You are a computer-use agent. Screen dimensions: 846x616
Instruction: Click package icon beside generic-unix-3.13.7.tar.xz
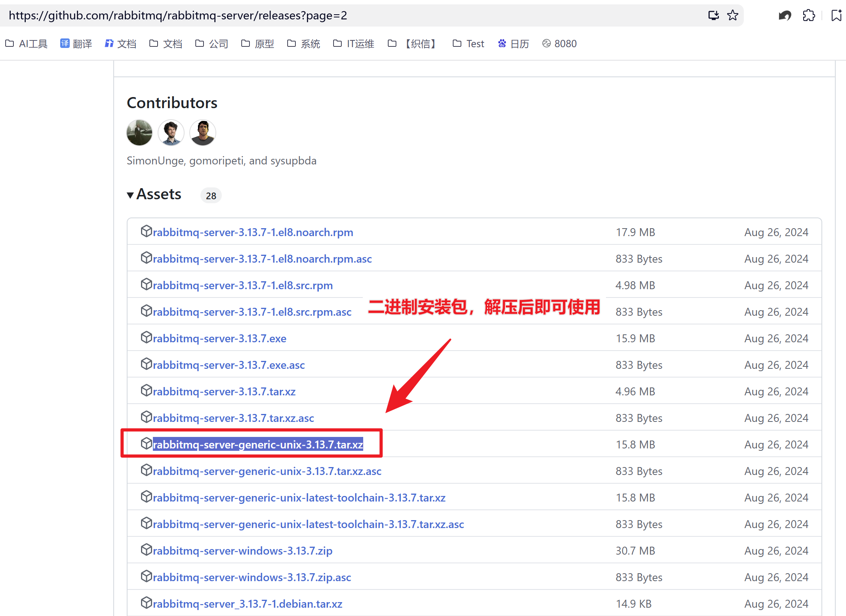[x=146, y=443]
